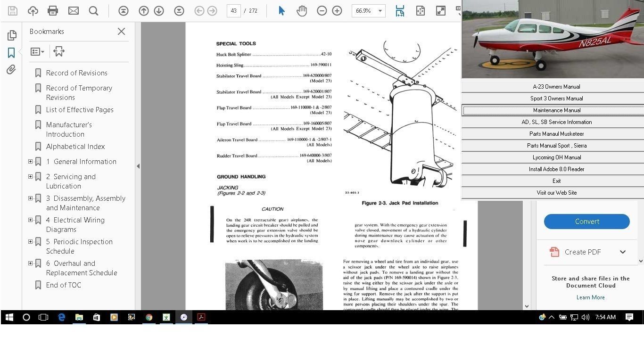Open Parts Manaul Musketeer
This screenshot has width=644, height=362.
(x=553, y=134)
